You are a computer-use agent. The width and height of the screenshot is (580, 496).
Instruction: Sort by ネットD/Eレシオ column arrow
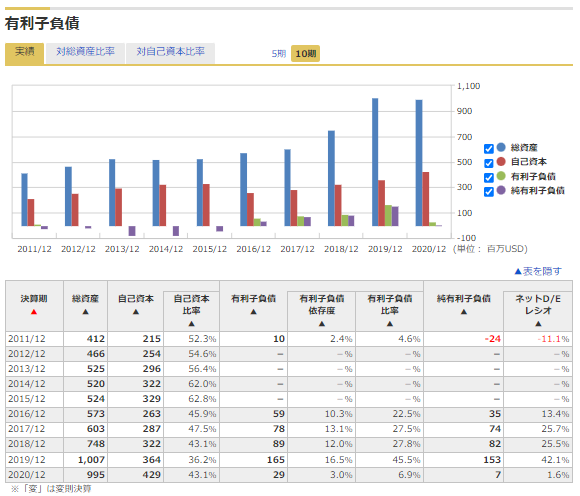click(538, 324)
